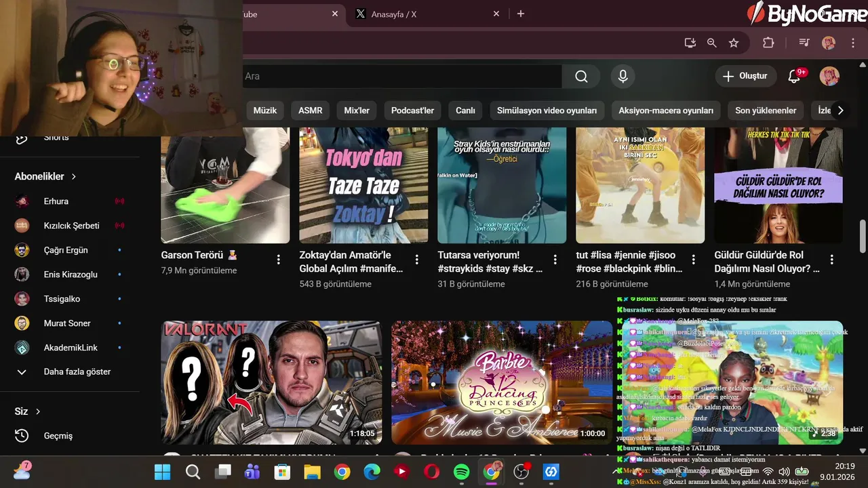The height and width of the screenshot is (488, 868).
Task: Select Simülasyon video oyunları chip
Action: click(547, 110)
